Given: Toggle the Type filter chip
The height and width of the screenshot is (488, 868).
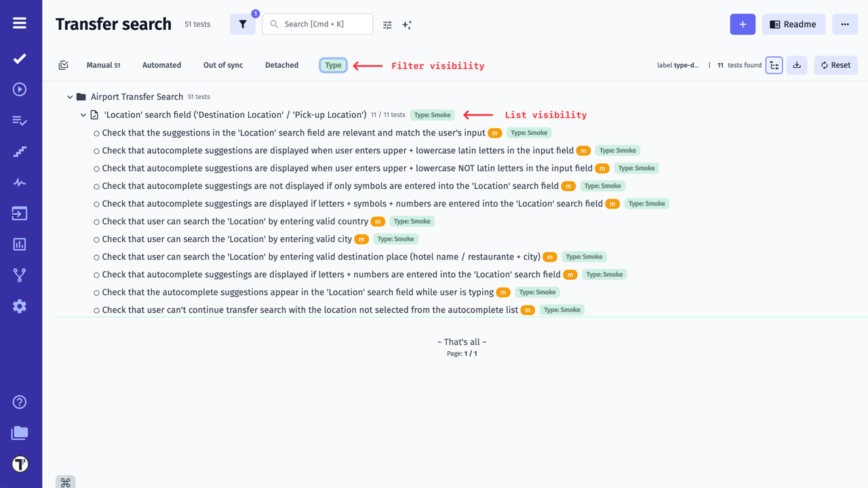Looking at the screenshot, I should point(333,65).
